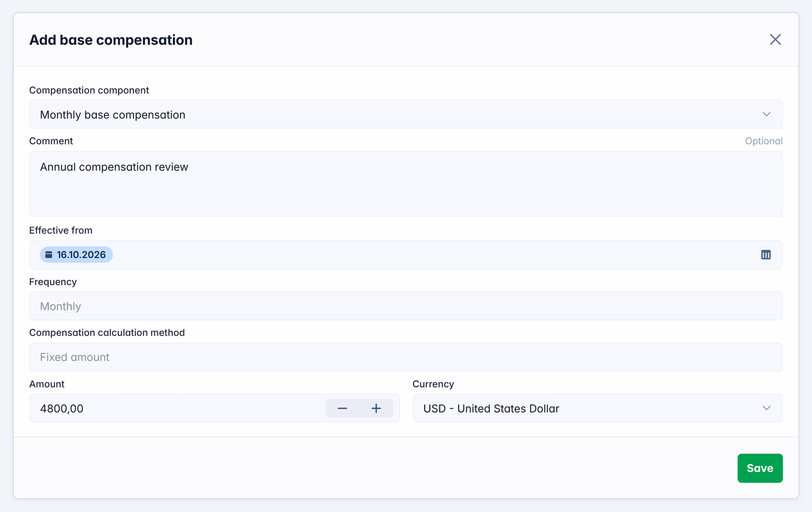Click the disabled Frequency field Monthly
This screenshot has height=512, width=812.
click(406, 306)
